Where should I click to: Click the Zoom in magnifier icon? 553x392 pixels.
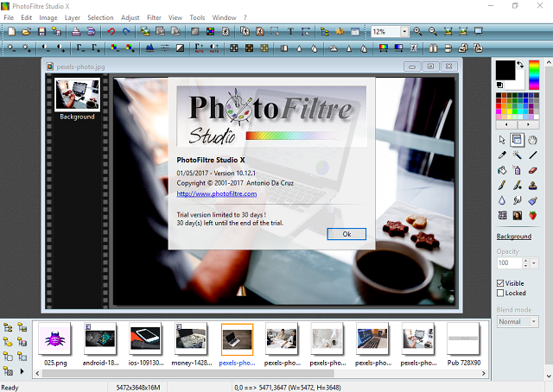[x=418, y=32]
